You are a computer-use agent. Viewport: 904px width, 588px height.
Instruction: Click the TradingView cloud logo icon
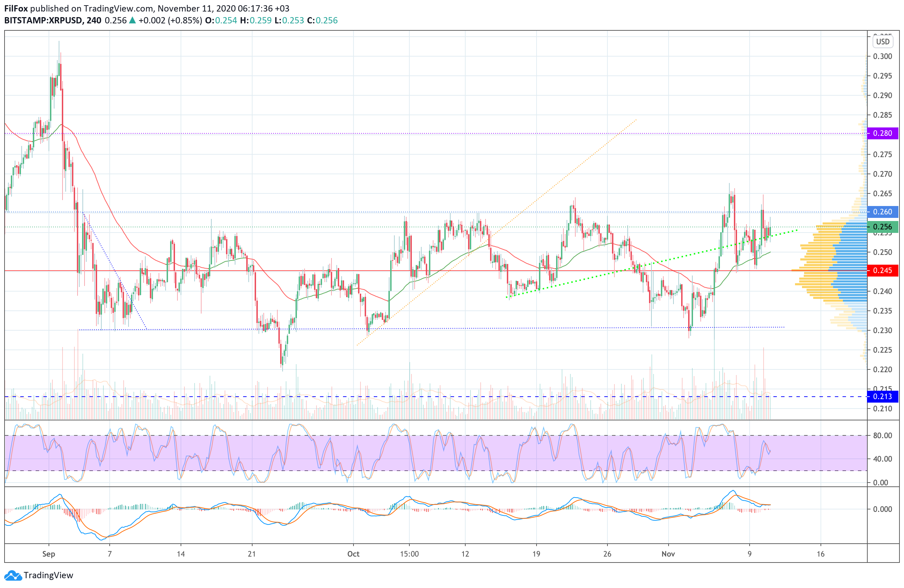(x=13, y=575)
